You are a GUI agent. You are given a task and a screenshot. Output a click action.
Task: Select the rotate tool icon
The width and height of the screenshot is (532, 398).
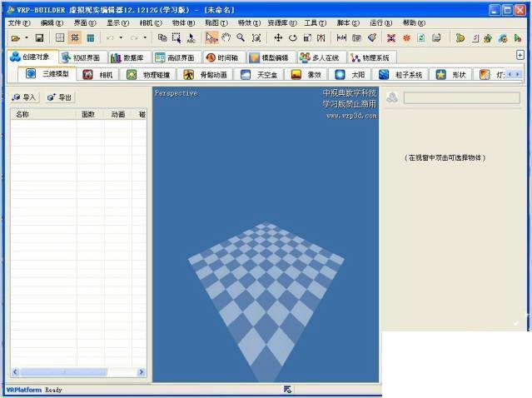tap(293, 37)
